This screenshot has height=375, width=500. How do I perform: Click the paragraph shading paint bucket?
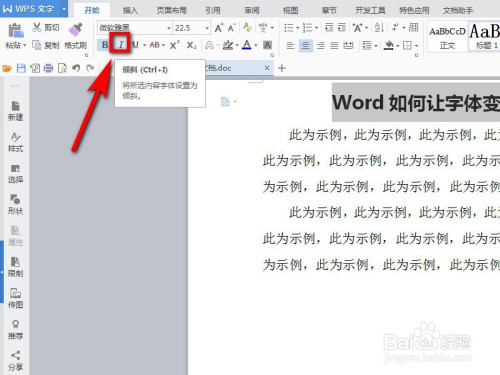[x=388, y=45]
